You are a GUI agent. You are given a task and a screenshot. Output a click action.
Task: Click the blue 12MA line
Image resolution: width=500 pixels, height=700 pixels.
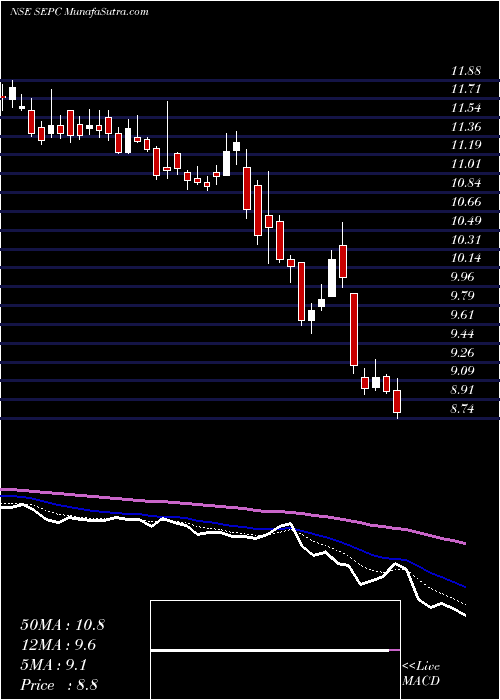click(x=232, y=527)
